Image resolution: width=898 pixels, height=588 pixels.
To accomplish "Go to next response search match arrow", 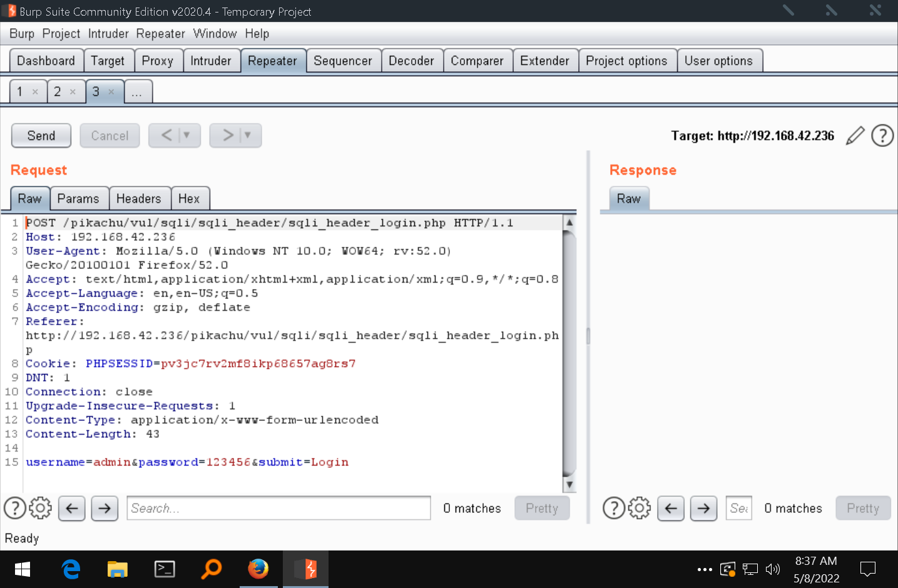I will [x=703, y=508].
